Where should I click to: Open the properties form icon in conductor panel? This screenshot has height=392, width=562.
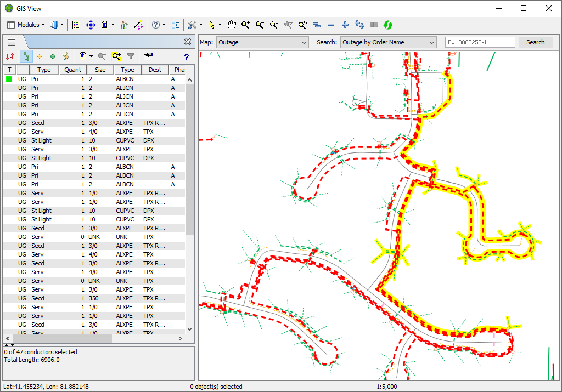coord(148,56)
